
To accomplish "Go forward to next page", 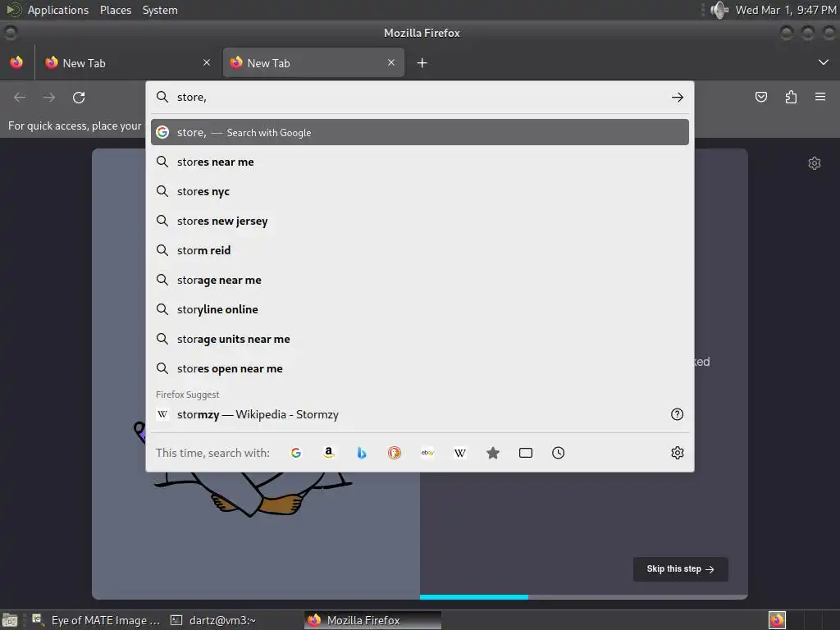I will [49, 97].
